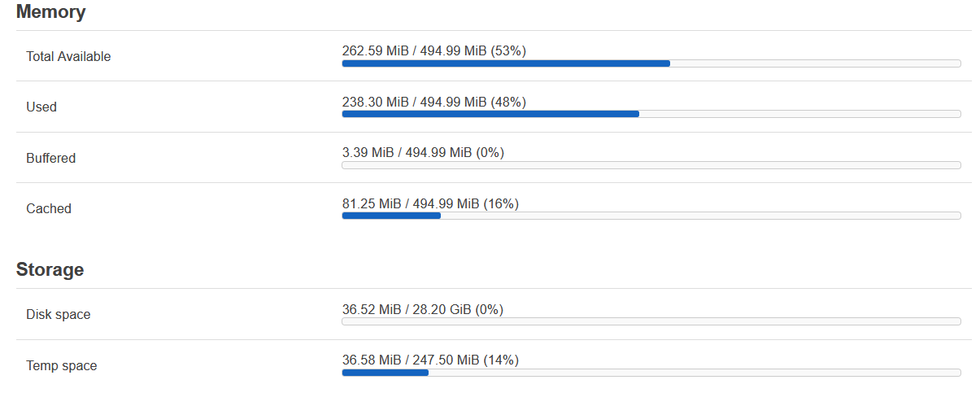Click the Total Available memory progress bar
The height and width of the screenshot is (406, 980).
[651, 63]
